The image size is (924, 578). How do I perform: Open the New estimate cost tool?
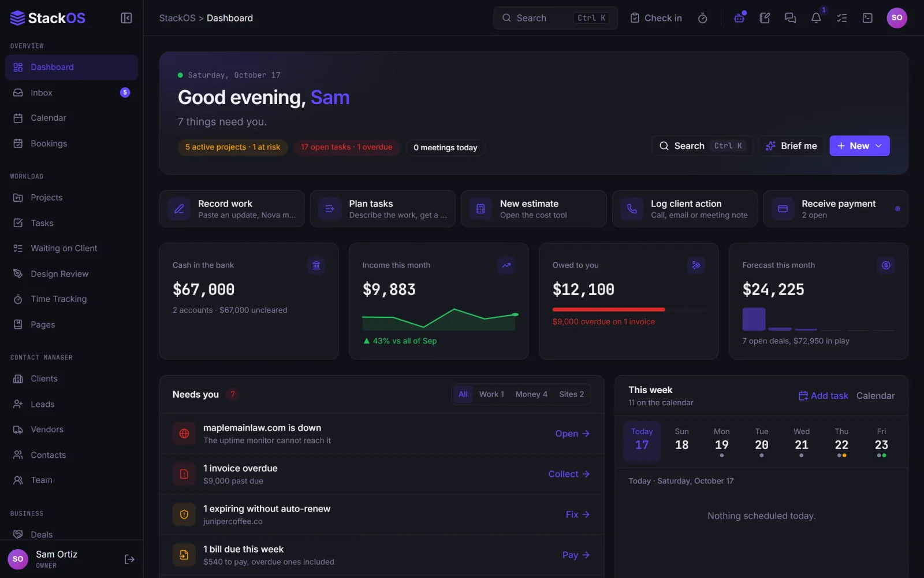pos(534,209)
